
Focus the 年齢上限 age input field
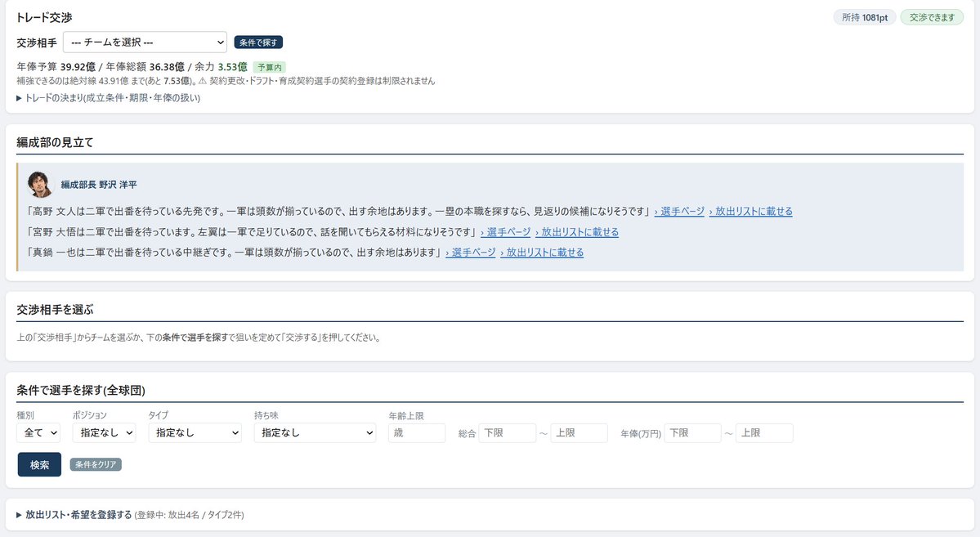point(417,432)
